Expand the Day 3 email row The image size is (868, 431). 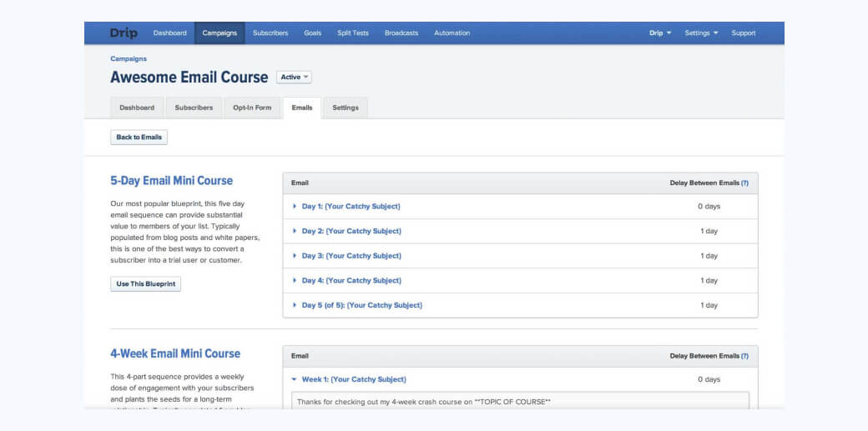[351, 256]
